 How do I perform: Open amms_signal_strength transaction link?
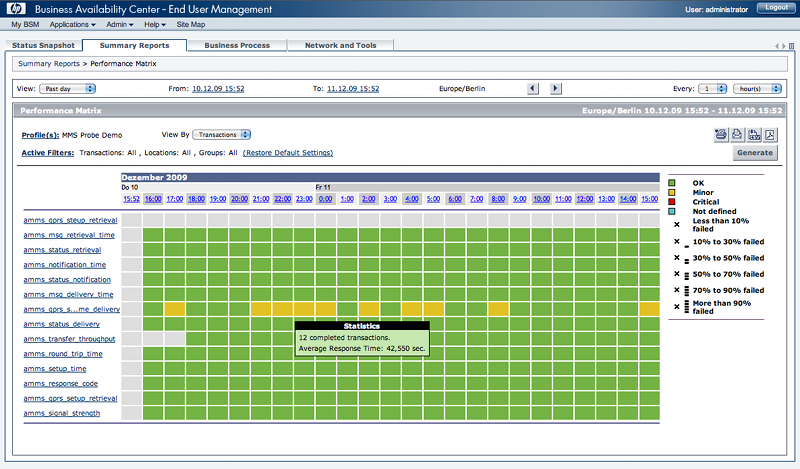click(62, 413)
